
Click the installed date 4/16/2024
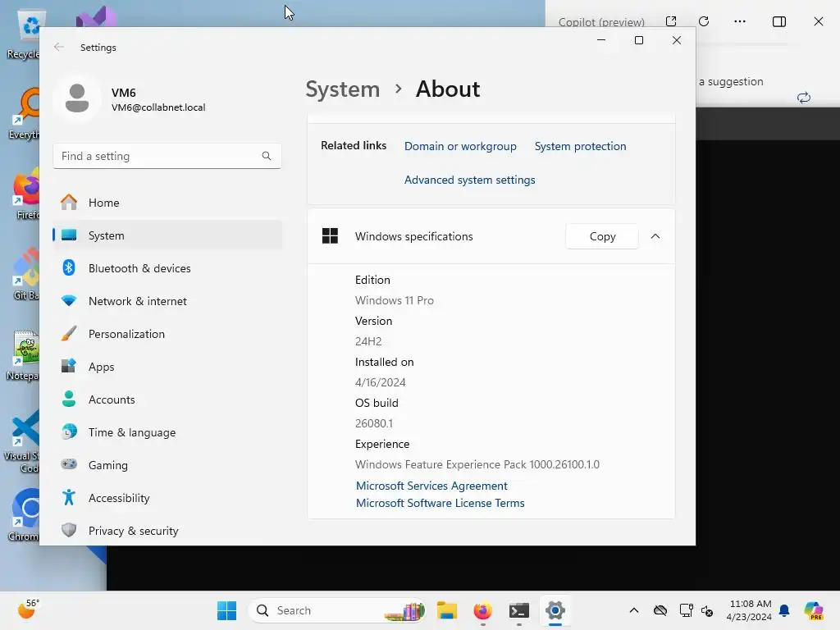(x=380, y=382)
